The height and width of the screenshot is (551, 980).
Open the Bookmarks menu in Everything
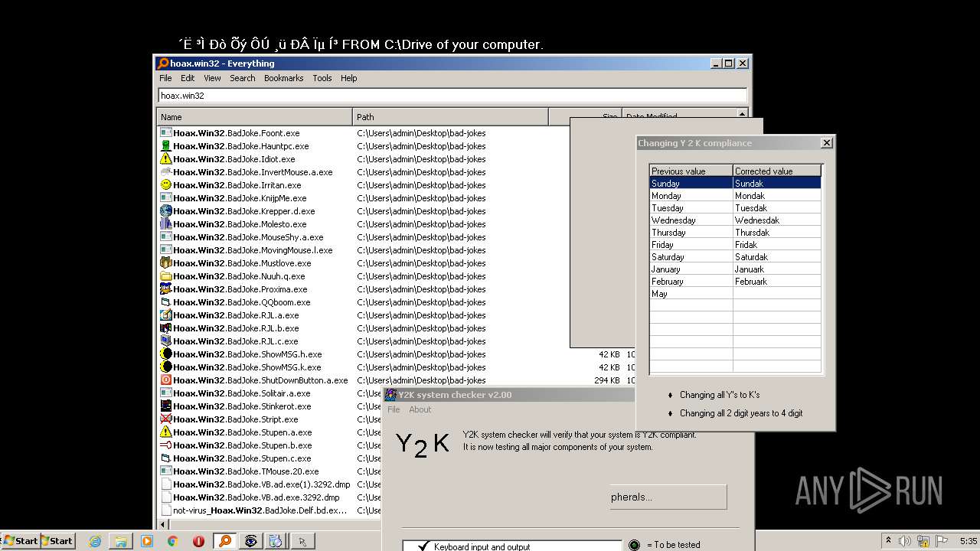(x=283, y=78)
